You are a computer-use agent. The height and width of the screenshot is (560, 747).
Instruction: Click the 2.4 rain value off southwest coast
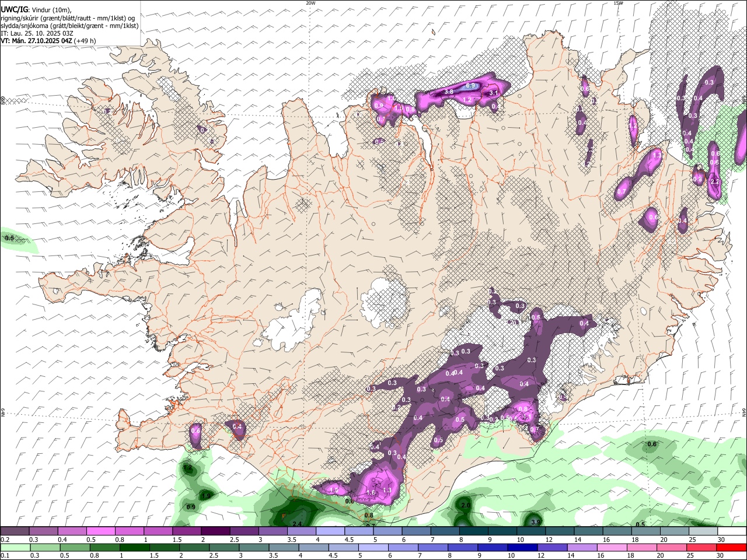(297, 524)
